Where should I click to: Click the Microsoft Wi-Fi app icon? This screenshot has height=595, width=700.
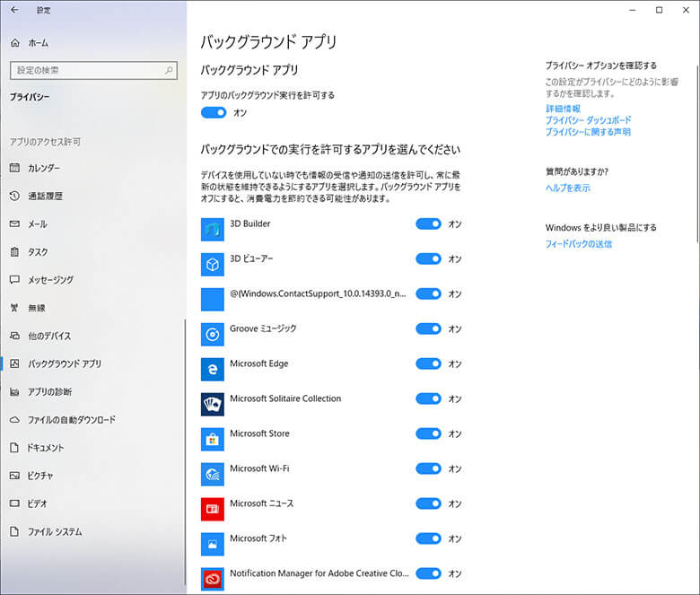(213, 474)
